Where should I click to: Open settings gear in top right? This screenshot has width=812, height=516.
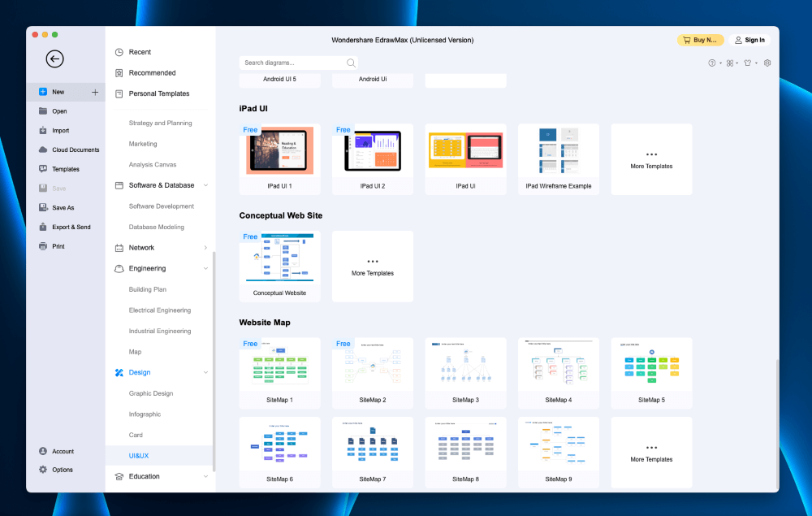click(767, 63)
